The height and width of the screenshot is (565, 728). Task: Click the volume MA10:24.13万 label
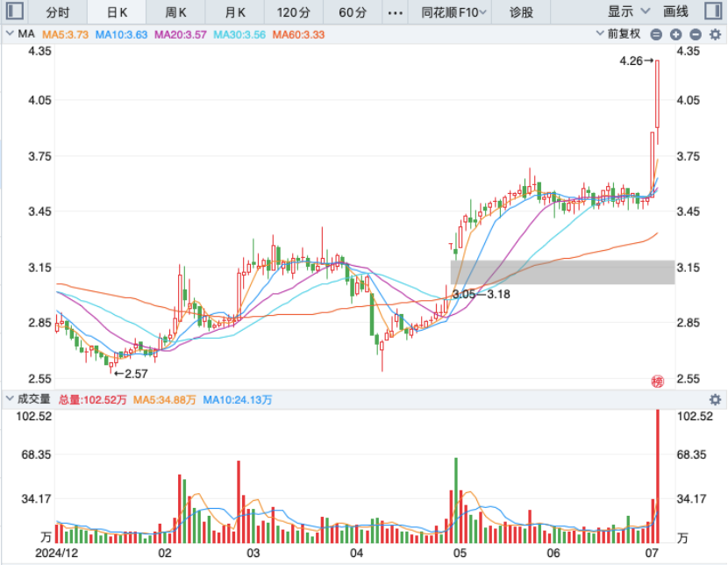237,400
